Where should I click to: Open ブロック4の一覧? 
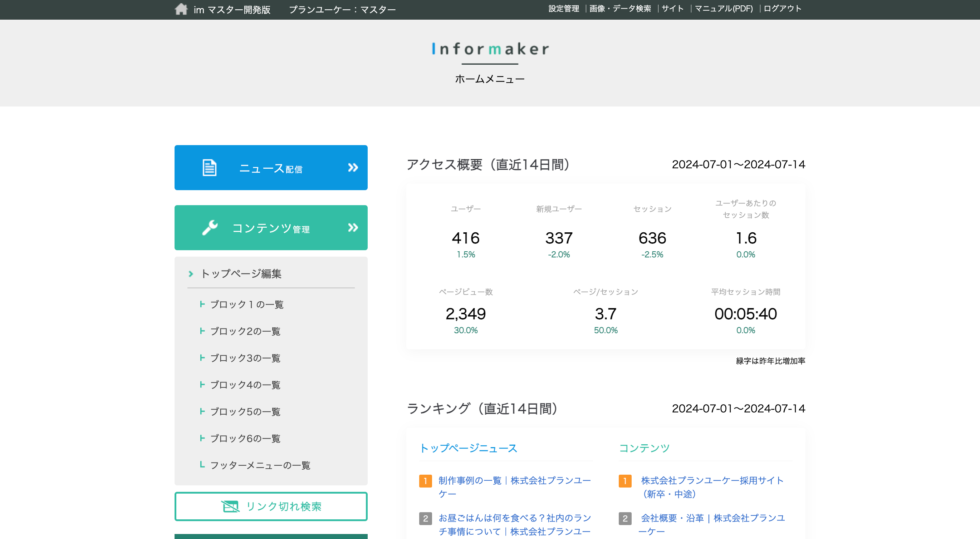coord(245,385)
